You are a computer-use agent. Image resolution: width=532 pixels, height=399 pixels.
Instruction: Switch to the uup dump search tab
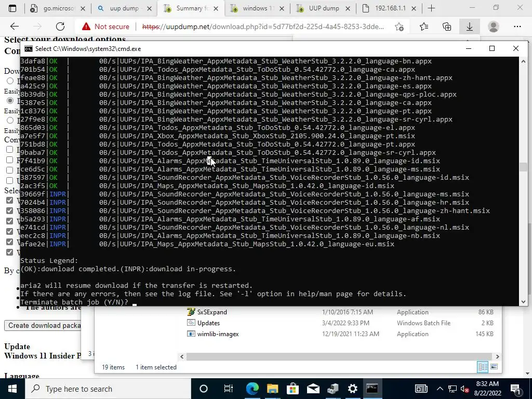click(x=124, y=8)
